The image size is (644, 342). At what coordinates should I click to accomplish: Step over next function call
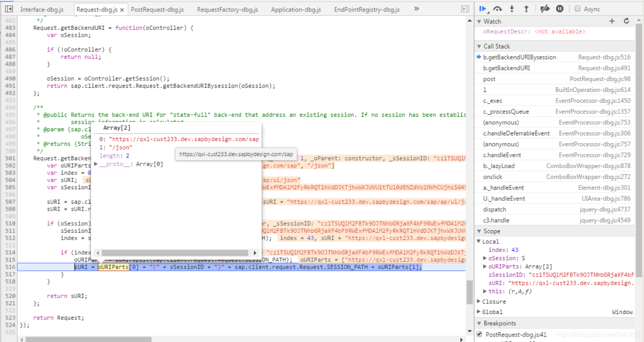tap(497, 9)
